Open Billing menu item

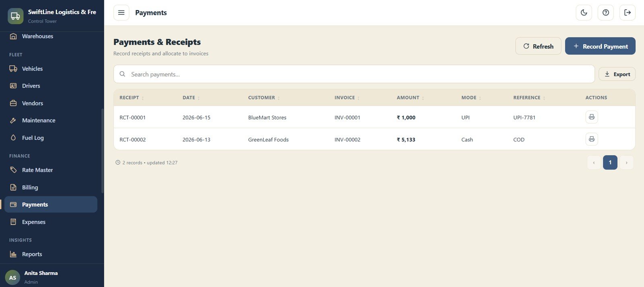51,187
